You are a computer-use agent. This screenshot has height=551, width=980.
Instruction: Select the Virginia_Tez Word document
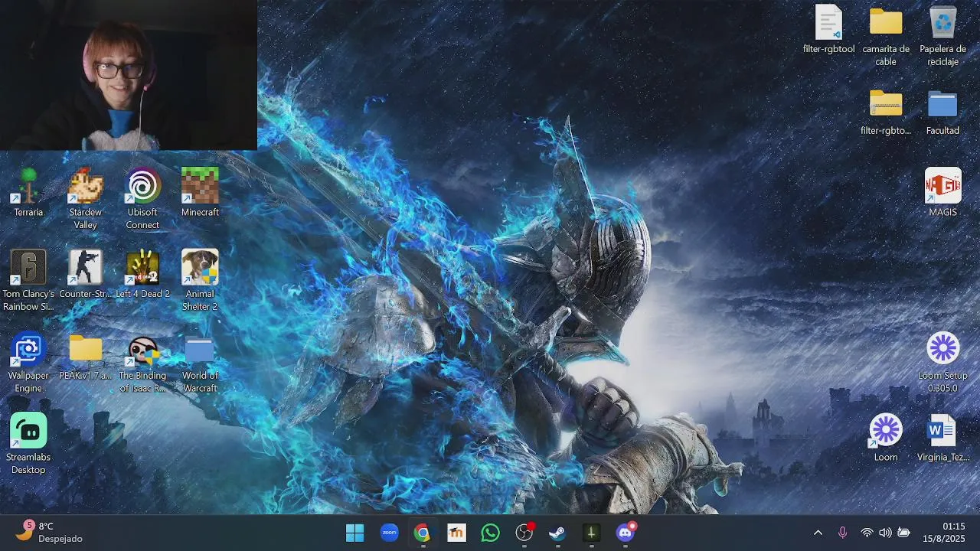[x=942, y=437]
